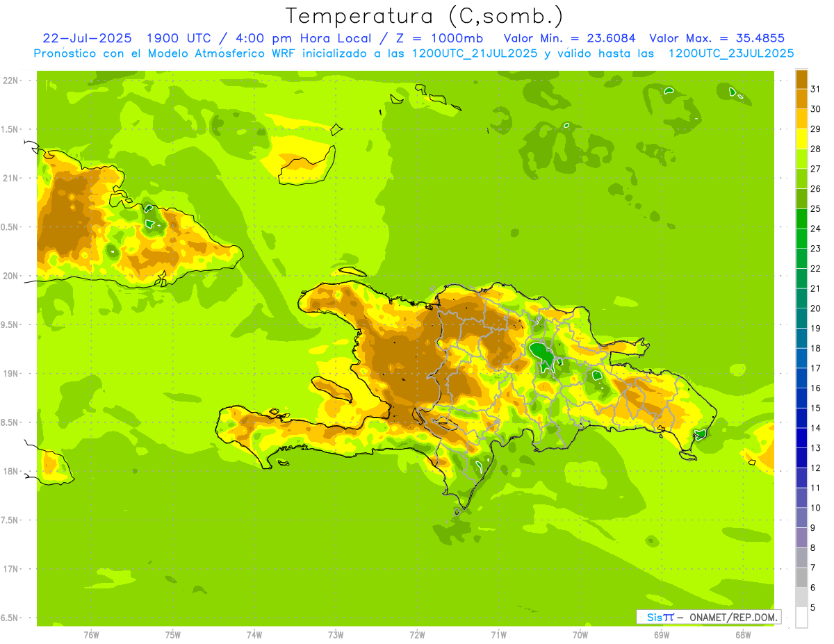
Task: Select the date text "22-Jul-2025"
Action: pyautogui.click(x=87, y=38)
